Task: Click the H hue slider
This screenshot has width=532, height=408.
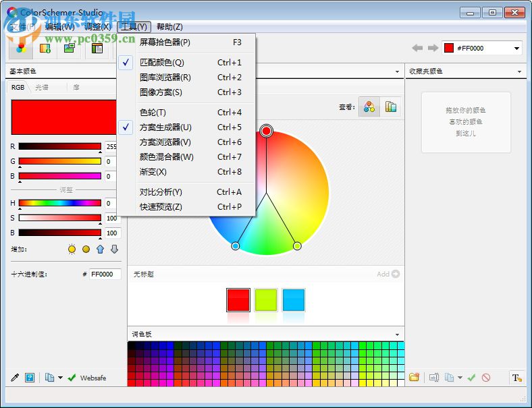Action: click(x=59, y=202)
